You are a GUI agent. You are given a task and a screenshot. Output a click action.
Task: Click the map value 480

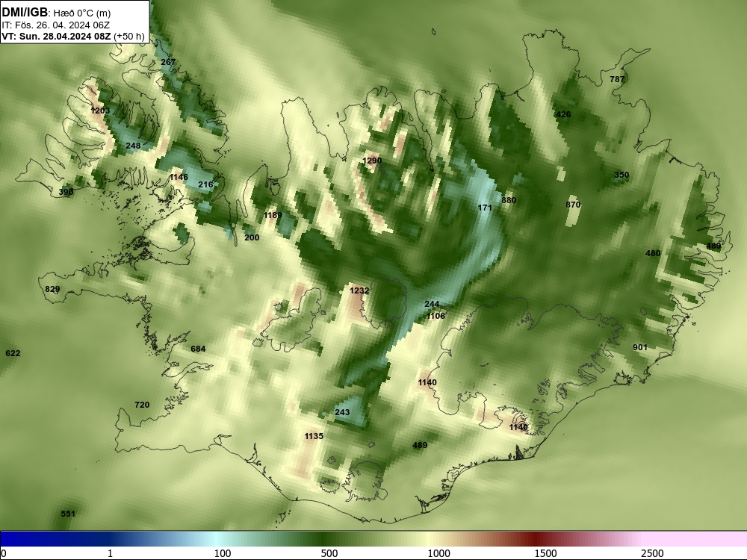click(x=653, y=253)
